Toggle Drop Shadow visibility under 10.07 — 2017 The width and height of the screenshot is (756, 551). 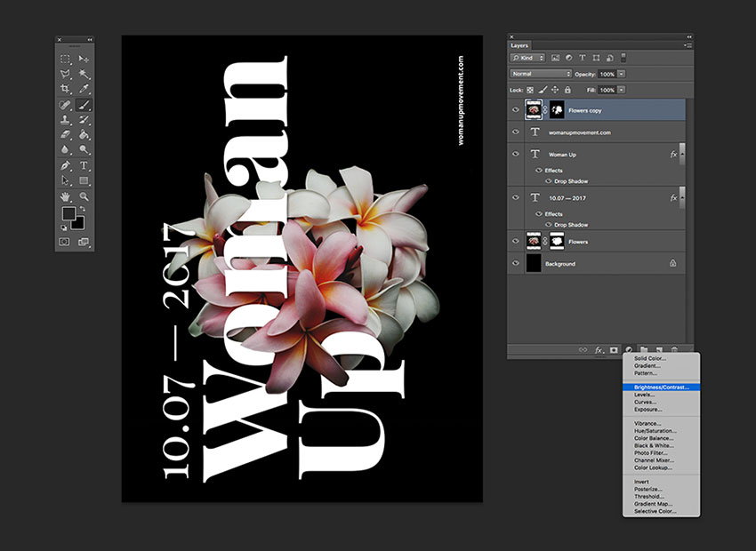pyautogui.click(x=548, y=225)
